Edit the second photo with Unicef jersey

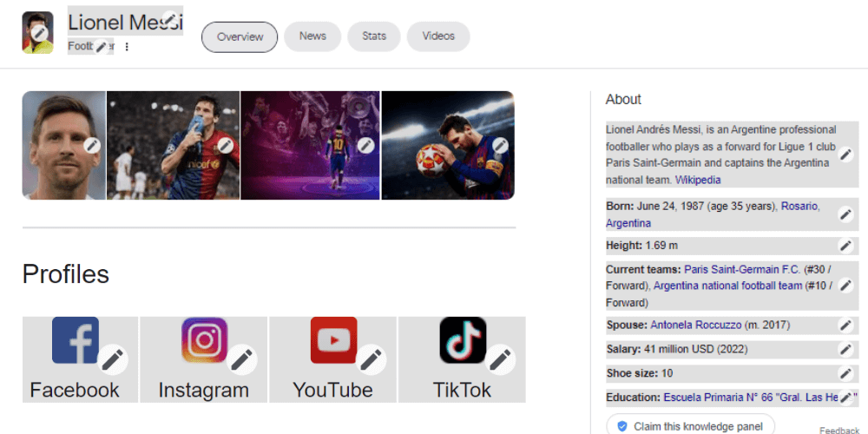click(225, 146)
